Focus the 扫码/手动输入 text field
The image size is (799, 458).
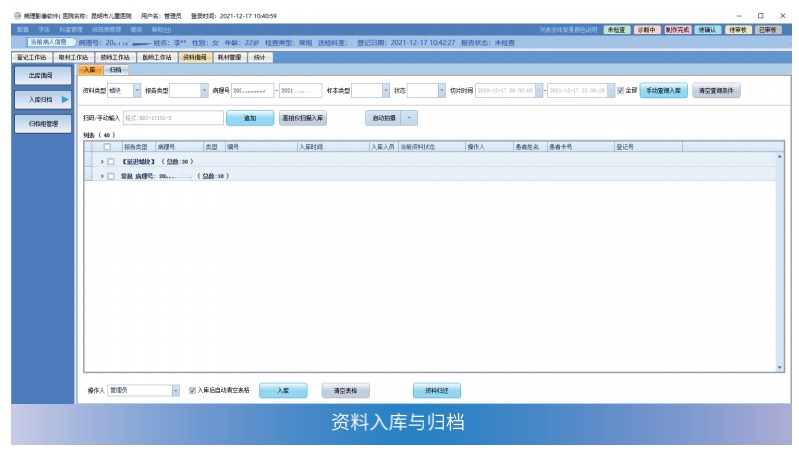click(173, 118)
